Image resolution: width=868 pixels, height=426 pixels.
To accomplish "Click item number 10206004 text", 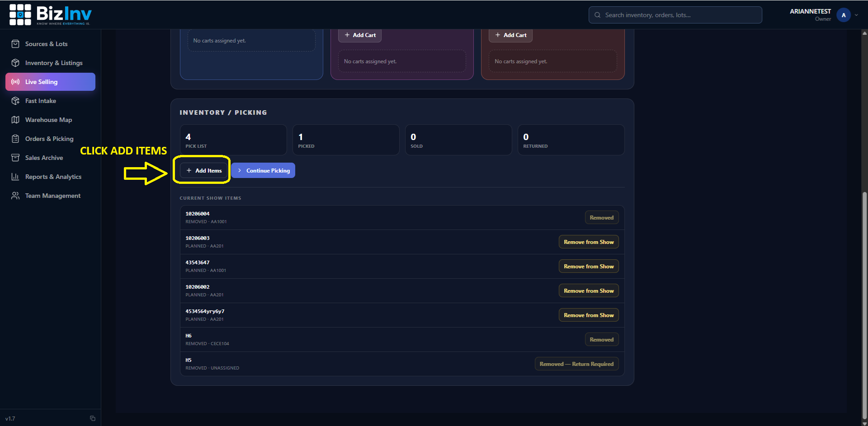I will coord(198,214).
